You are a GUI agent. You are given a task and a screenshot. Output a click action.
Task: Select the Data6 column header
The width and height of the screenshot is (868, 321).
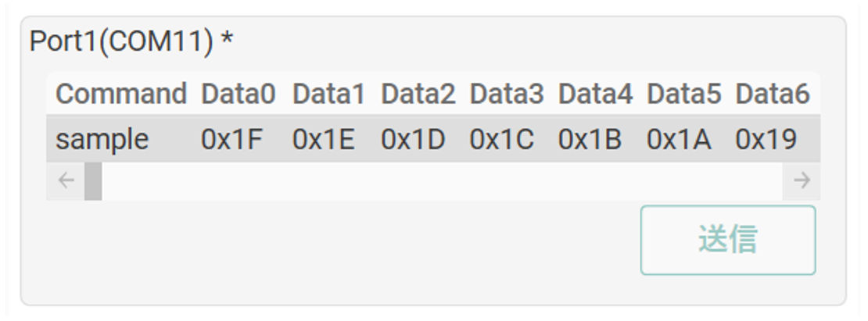point(772,95)
